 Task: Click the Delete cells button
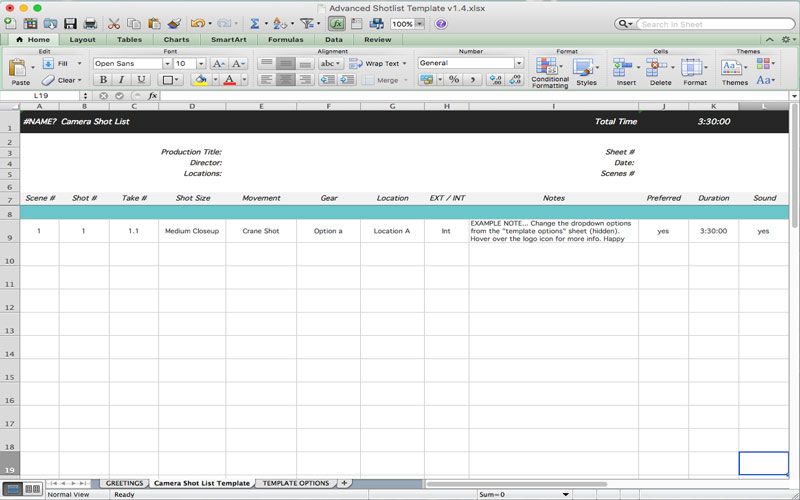[x=660, y=72]
